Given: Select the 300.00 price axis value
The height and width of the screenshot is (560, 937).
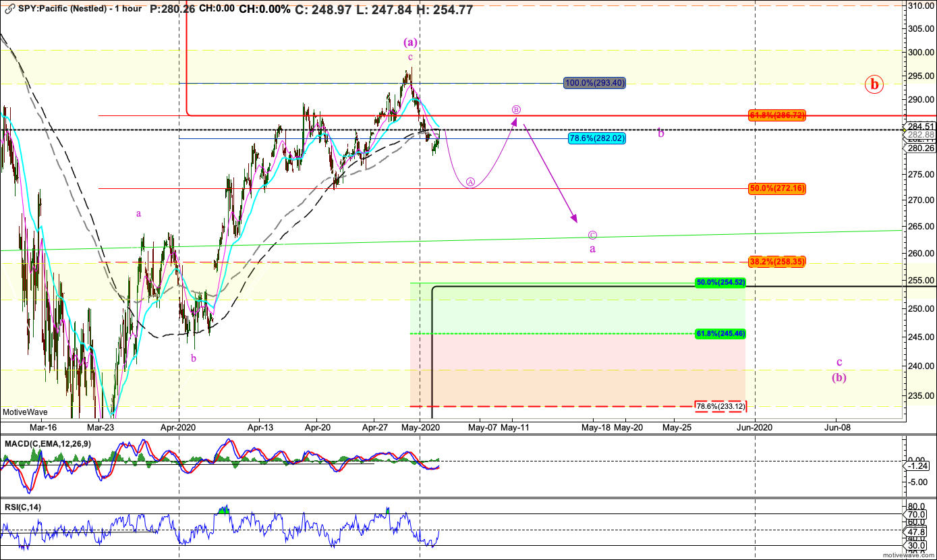Looking at the screenshot, I should click(919, 52).
